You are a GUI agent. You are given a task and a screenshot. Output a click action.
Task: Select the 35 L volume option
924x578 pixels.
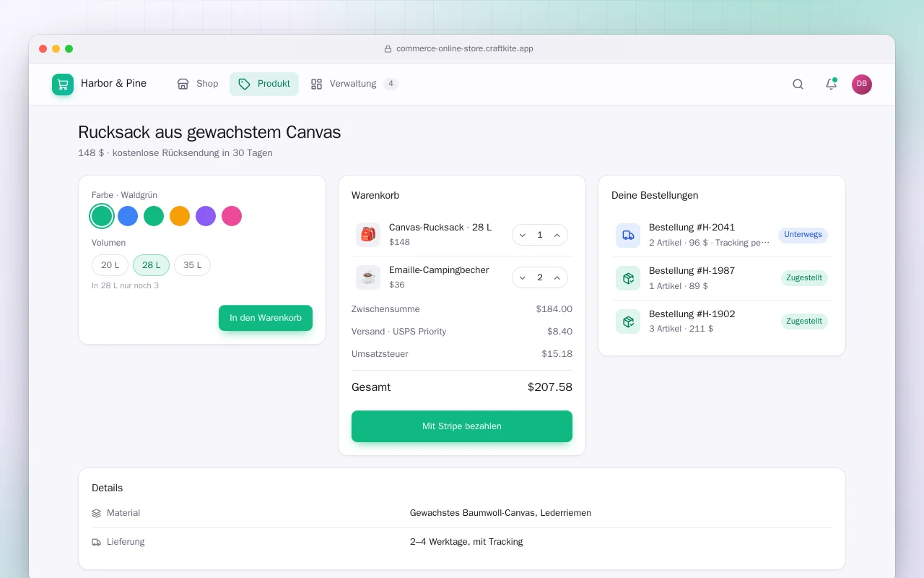pyautogui.click(x=192, y=265)
